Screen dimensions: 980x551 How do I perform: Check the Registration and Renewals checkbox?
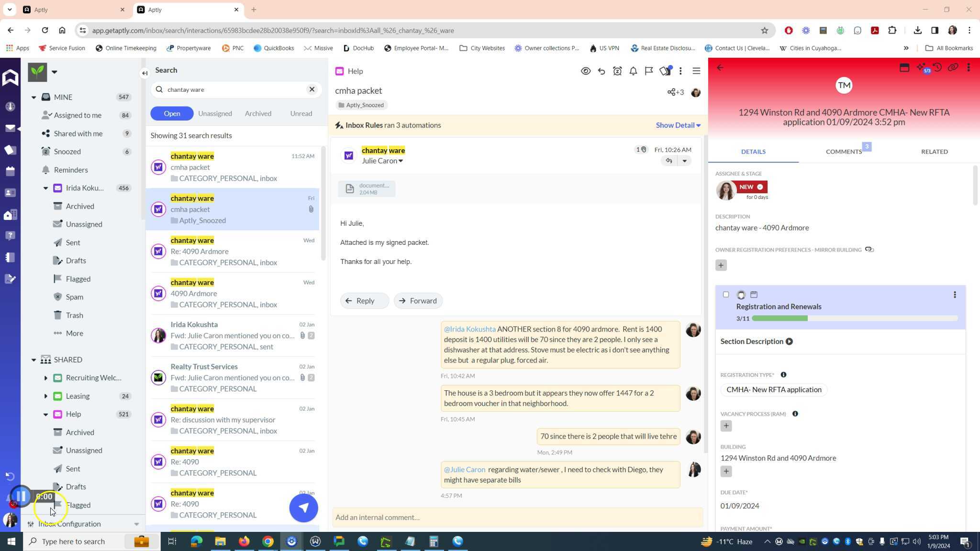(x=726, y=295)
